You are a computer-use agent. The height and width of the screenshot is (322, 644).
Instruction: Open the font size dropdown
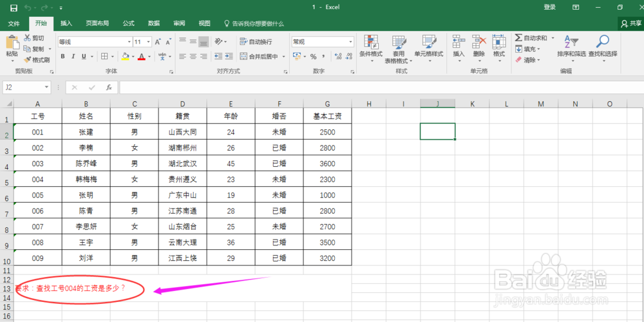pyautogui.click(x=149, y=42)
